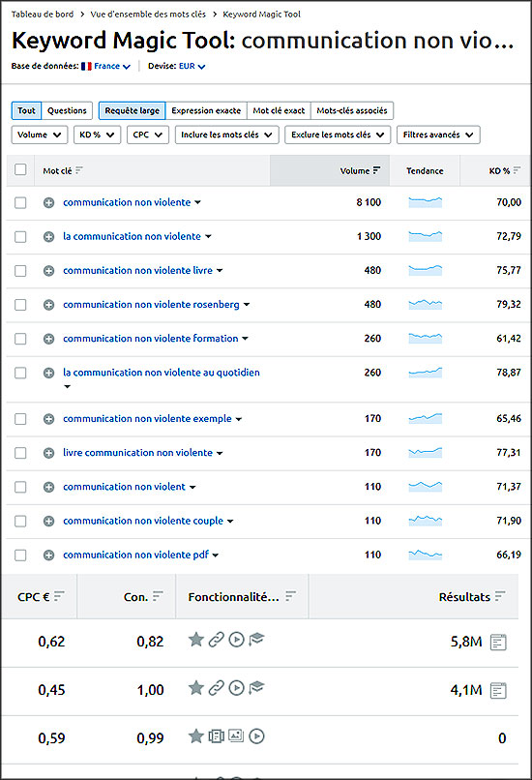Sort by Fonctionnalité column icon
Screen dimensions: 532x780
(291, 596)
